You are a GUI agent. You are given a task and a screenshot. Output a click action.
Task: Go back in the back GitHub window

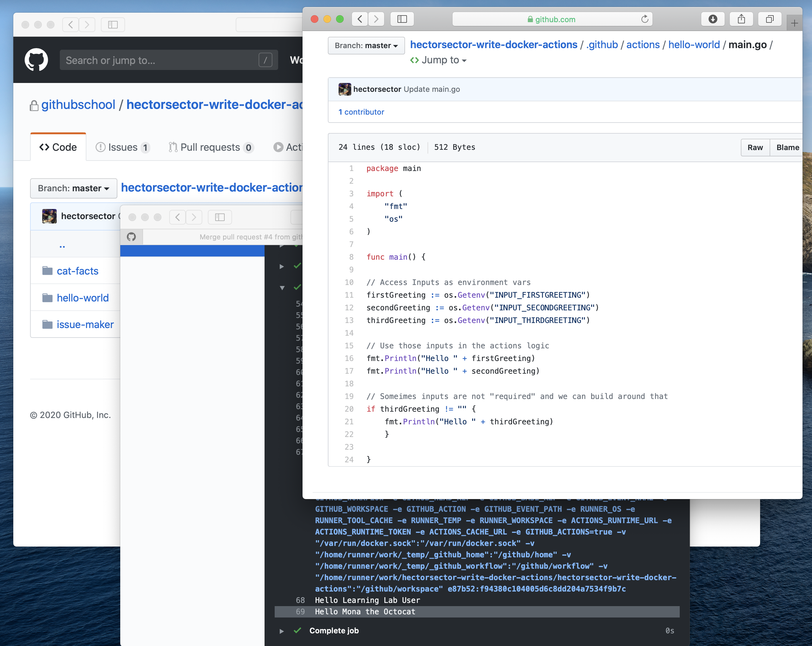pos(71,25)
